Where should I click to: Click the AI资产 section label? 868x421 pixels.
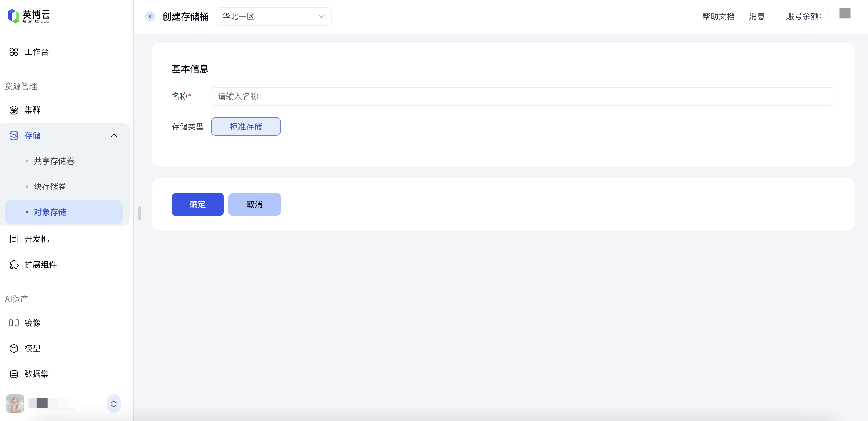(17, 299)
